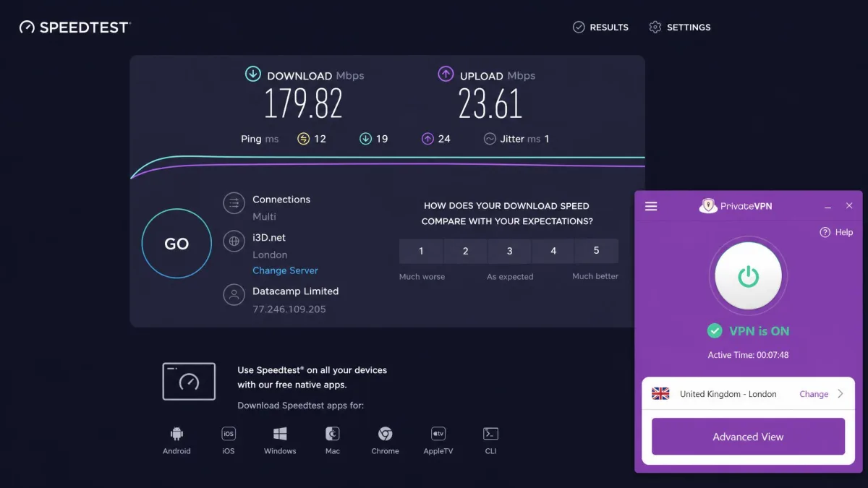Rate download speed as 5

pyautogui.click(x=597, y=251)
